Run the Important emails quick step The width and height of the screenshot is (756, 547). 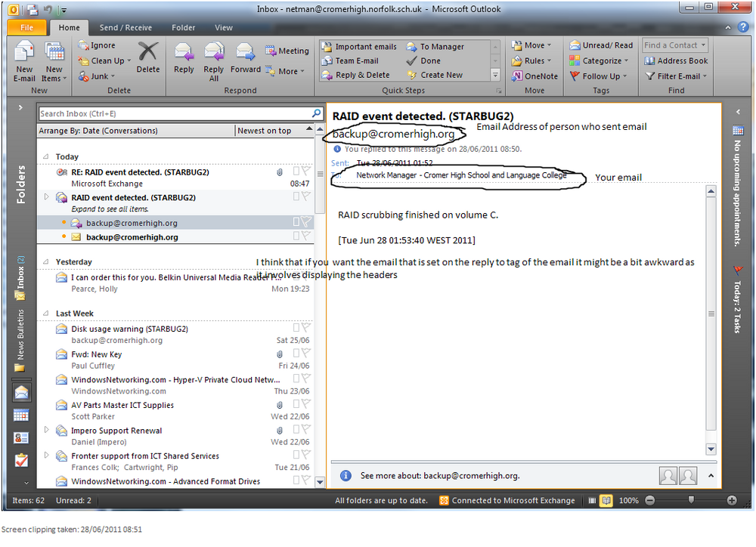coord(359,47)
